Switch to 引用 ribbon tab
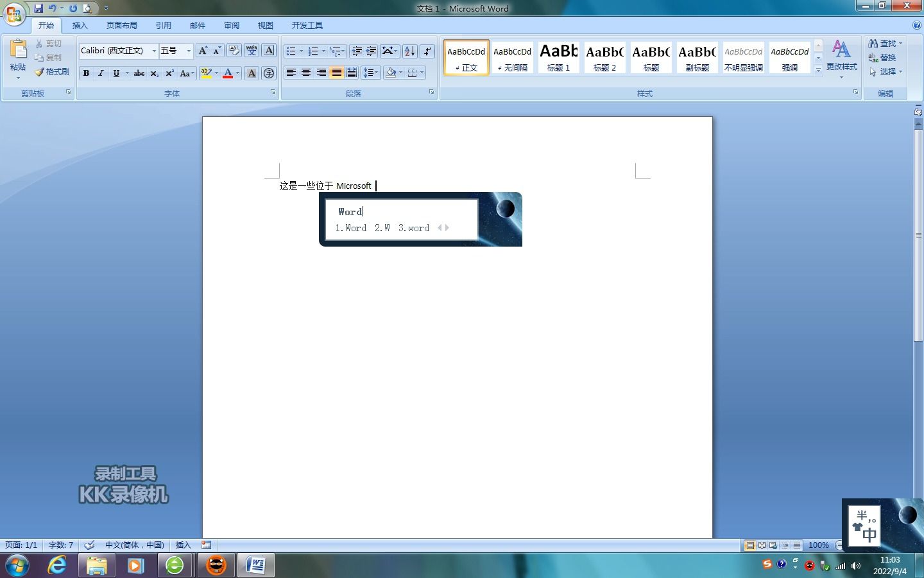Image resolution: width=924 pixels, height=578 pixels. 163,26
